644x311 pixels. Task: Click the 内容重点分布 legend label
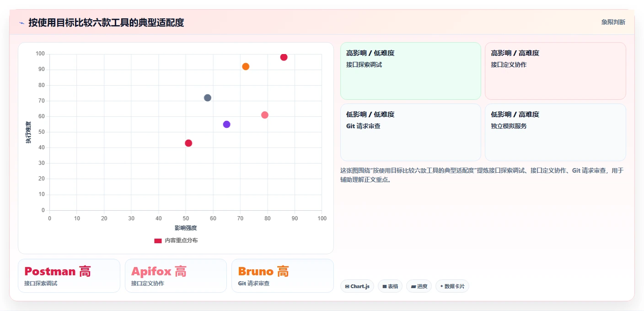point(181,240)
